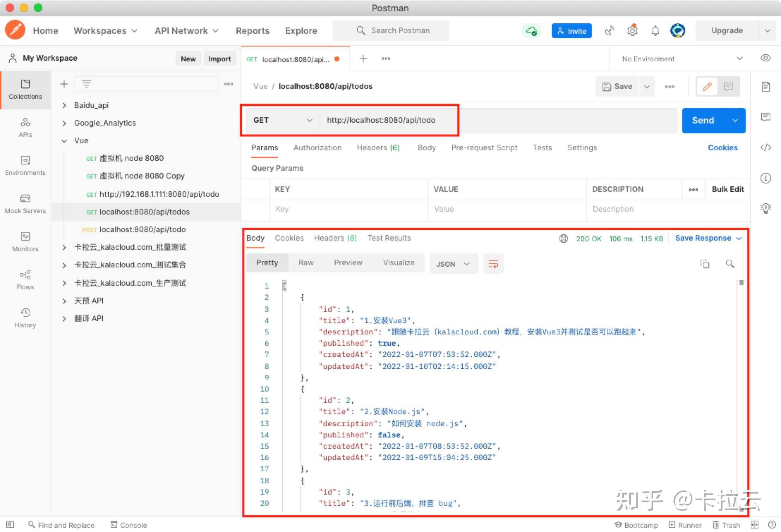781x532 pixels.
Task: Collapse the Vue collection
Action: [64, 140]
